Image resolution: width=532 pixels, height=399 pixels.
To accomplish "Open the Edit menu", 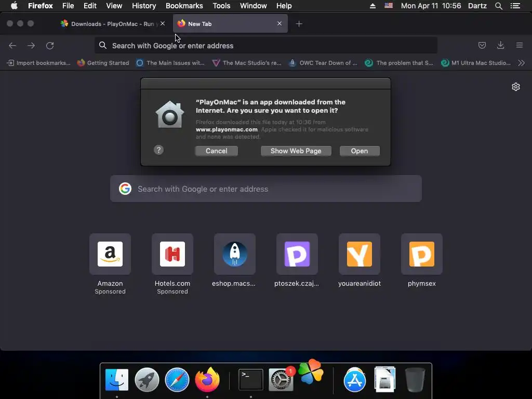I will pos(90,6).
